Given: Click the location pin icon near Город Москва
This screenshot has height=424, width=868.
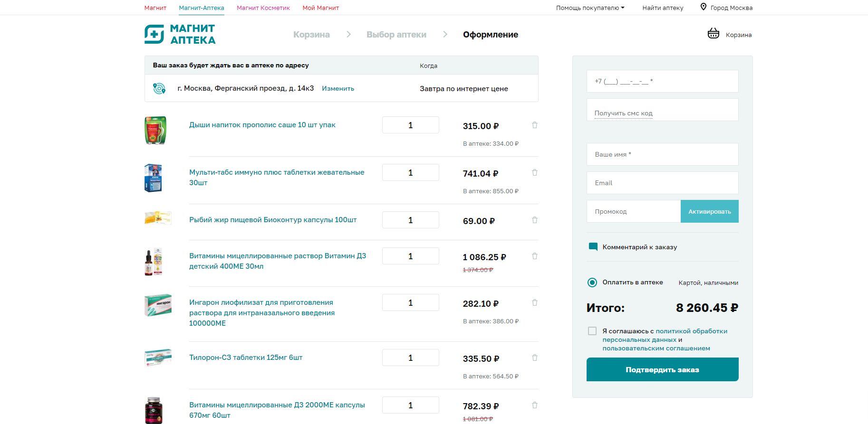Looking at the screenshot, I should coord(703,7).
